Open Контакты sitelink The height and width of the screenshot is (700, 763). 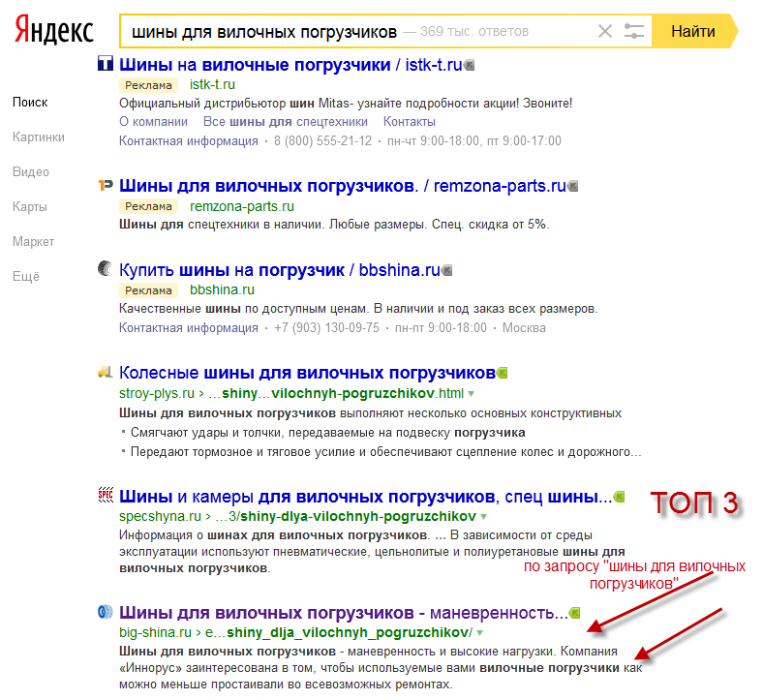click(x=410, y=122)
